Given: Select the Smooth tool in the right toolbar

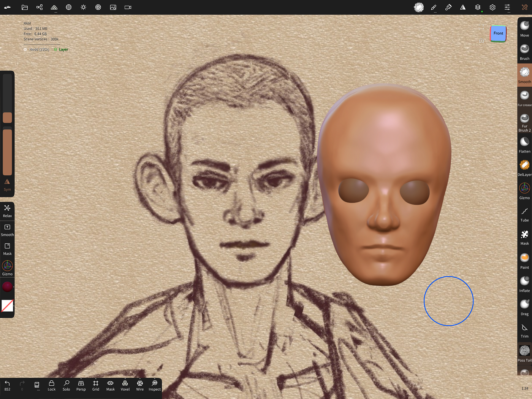Looking at the screenshot, I should 524,75.
